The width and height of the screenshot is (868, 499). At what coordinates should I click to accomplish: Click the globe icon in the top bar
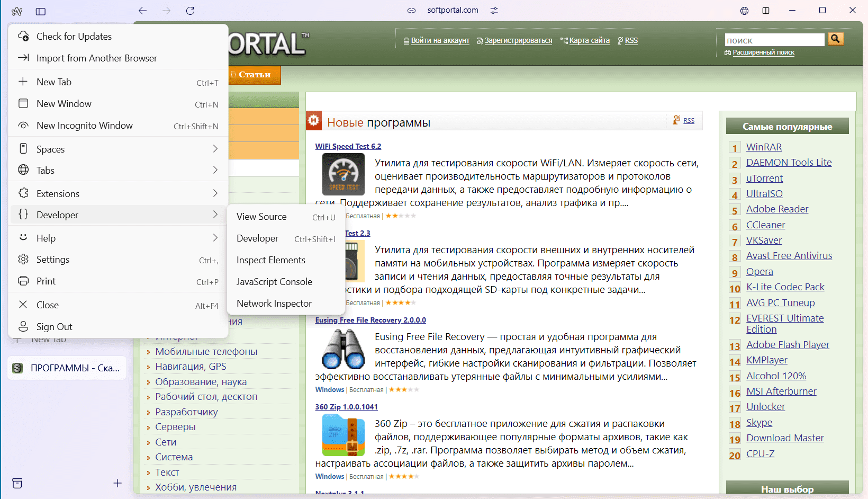[x=745, y=11]
